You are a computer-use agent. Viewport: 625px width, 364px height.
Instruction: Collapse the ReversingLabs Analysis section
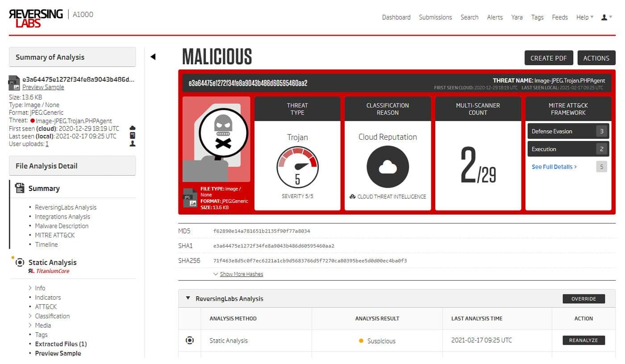point(188,298)
